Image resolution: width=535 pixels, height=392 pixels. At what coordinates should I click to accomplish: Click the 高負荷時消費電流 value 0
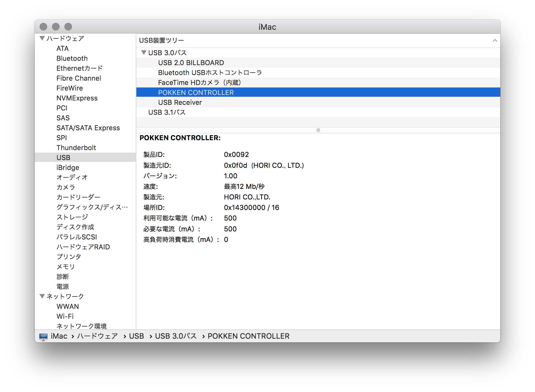coord(226,239)
